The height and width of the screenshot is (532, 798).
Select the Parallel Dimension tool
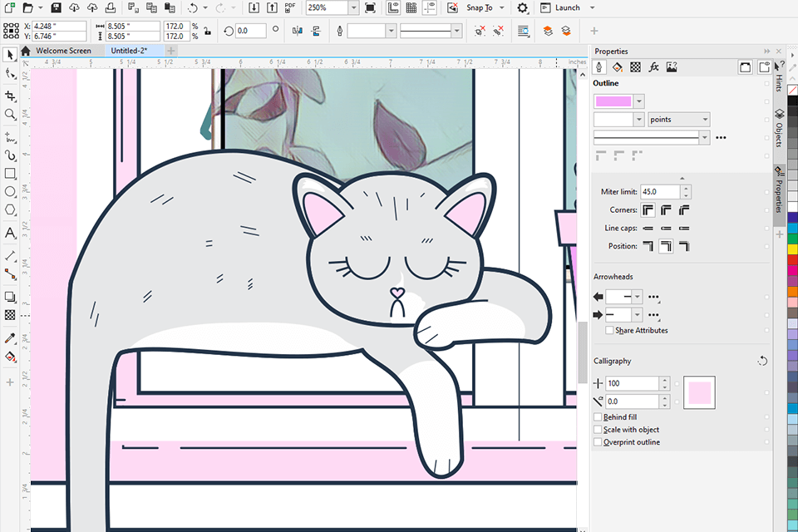pos(10,256)
